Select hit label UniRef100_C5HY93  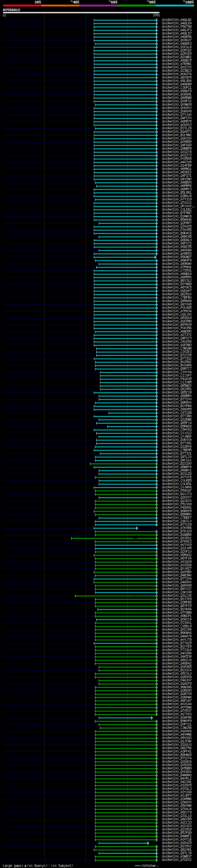tap(177, 430)
